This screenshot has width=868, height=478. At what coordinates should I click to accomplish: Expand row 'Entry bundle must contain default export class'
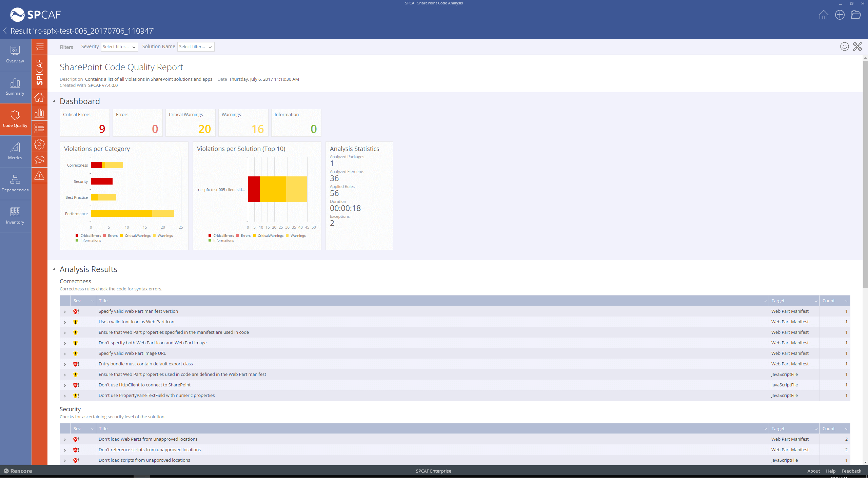pyautogui.click(x=65, y=364)
